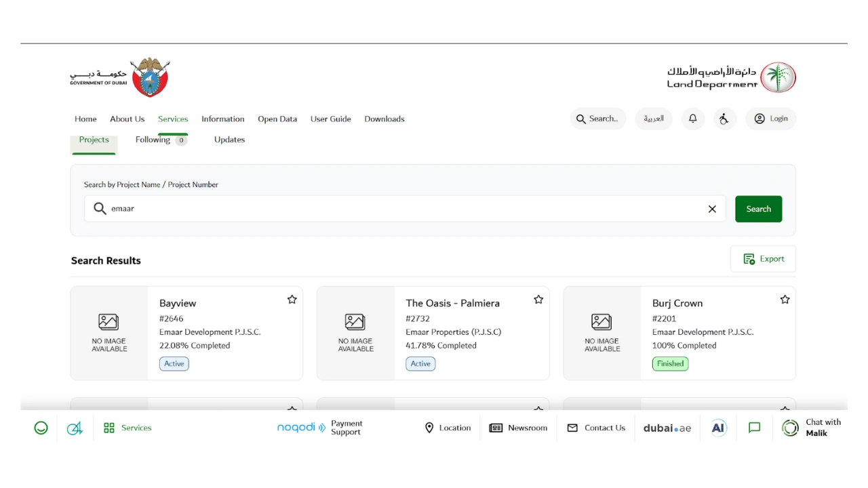Click the Services grid icon in the footer
Screen dimensions: 868x488
[109, 428]
